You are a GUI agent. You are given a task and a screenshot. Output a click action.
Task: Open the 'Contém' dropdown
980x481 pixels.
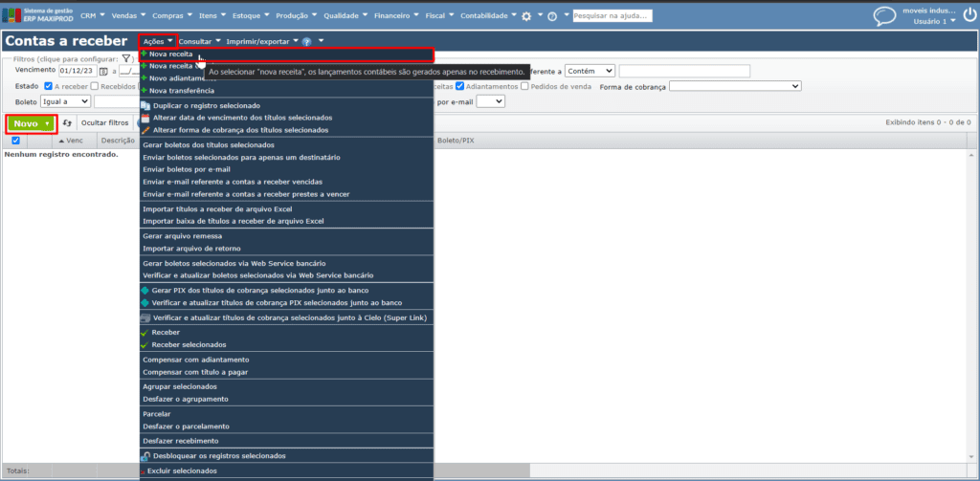point(590,71)
